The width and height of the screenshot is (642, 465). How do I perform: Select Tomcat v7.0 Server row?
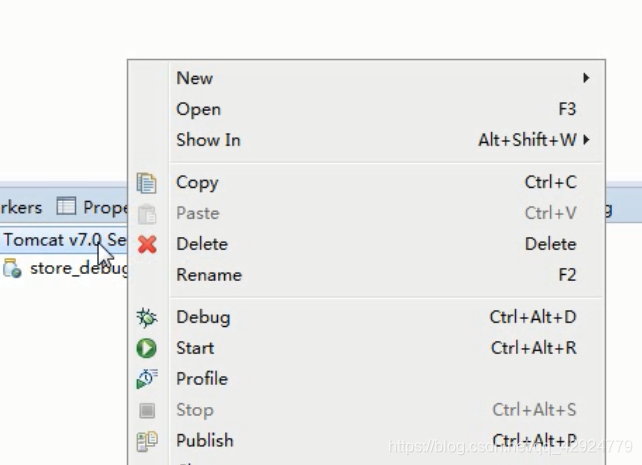coord(64,240)
